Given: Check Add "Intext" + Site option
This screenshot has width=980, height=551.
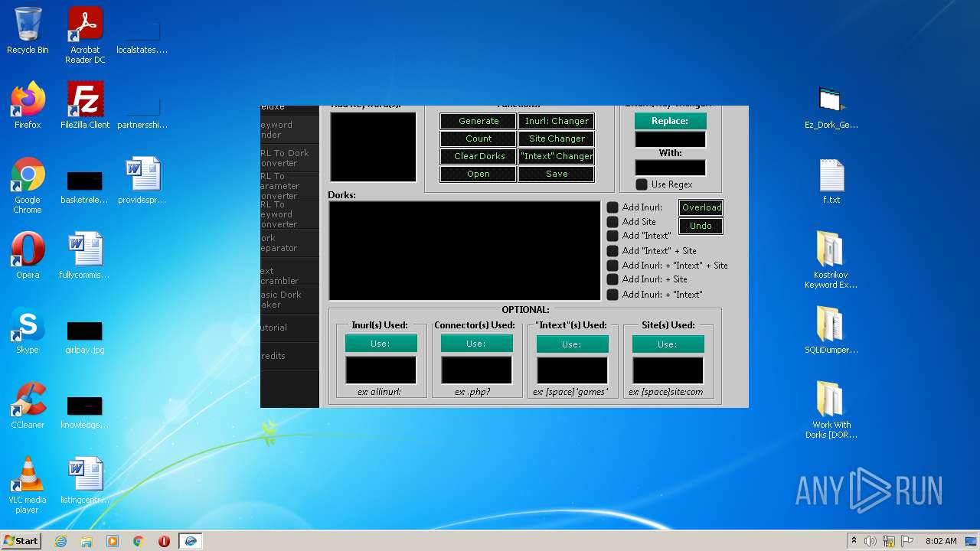Looking at the screenshot, I should click(612, 251).
